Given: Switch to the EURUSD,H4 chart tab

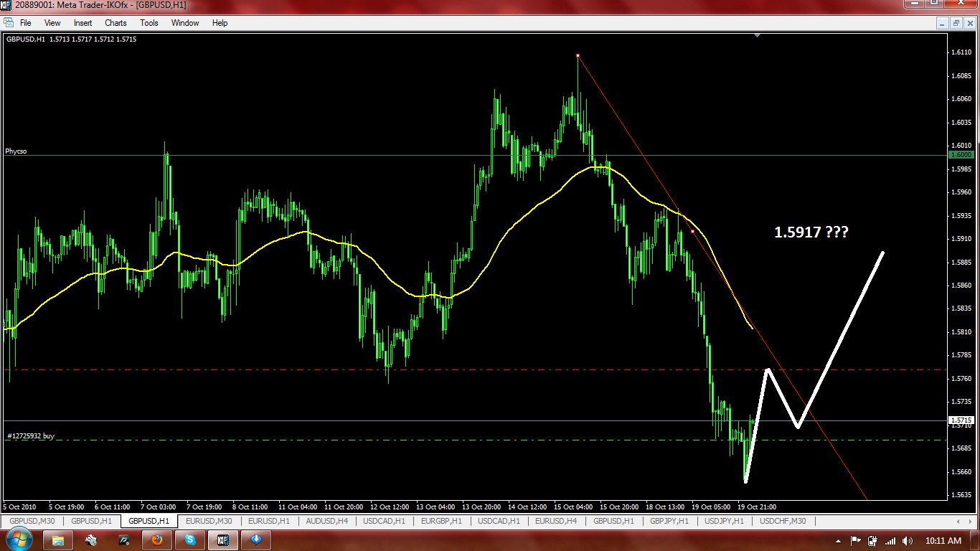Looking at the screenshot, I should point(556,521).
